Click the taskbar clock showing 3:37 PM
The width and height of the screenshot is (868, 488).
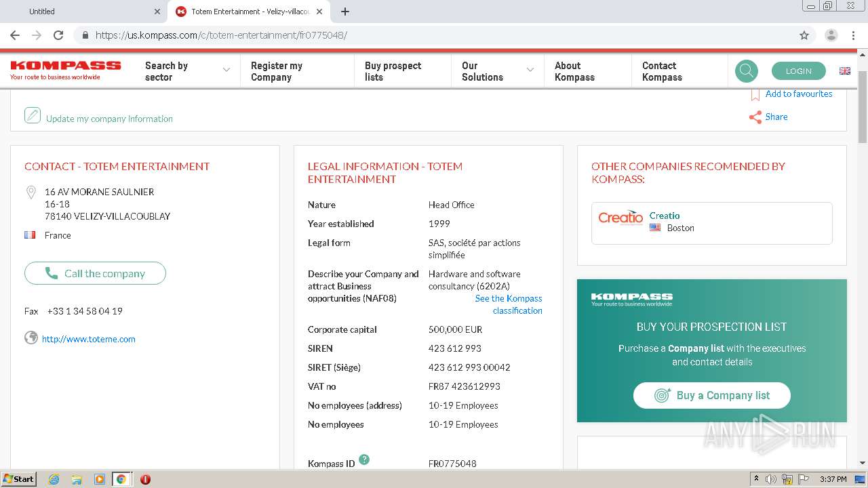click(833, 479)
